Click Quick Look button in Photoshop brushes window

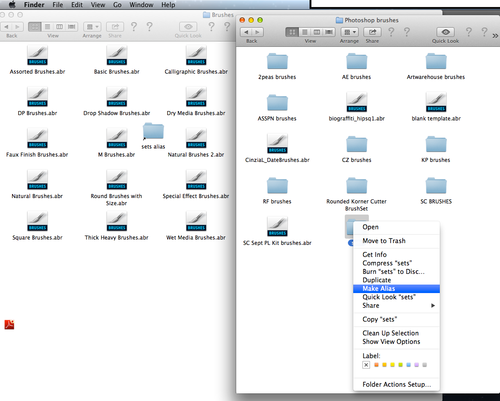click(x=446, y=32)
